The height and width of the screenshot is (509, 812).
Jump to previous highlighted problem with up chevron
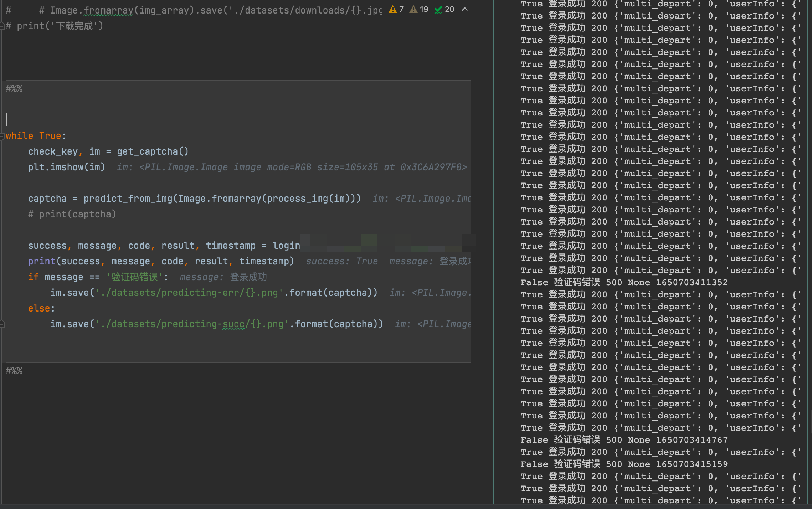(x=465, y=10)
